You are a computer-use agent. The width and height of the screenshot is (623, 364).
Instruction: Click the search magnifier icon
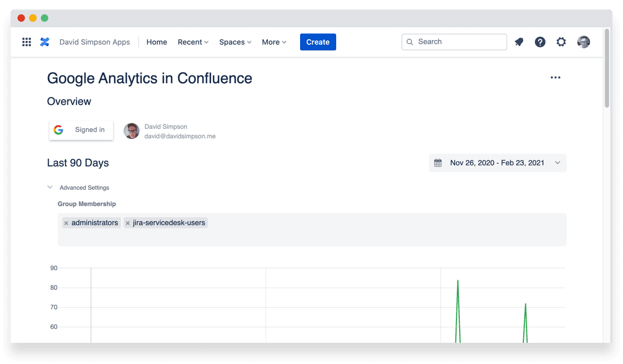click(x=410, y=42)
